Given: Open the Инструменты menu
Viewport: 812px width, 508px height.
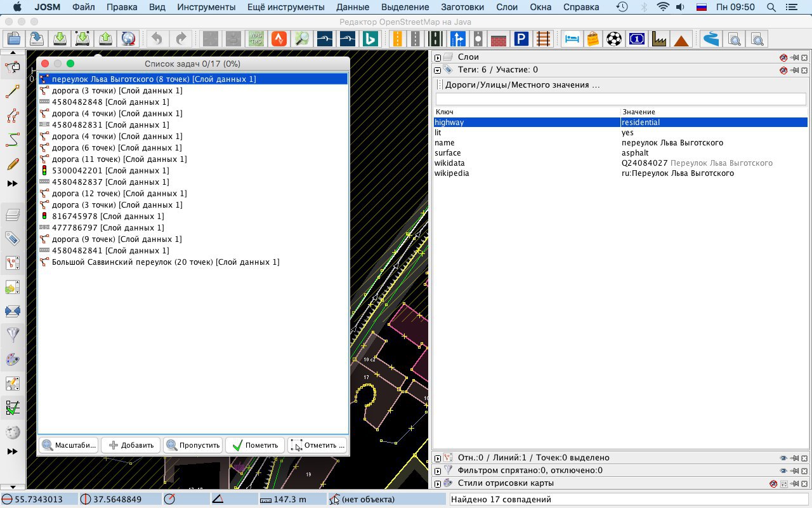Looking at the screenshot, I should click(206, 7).
